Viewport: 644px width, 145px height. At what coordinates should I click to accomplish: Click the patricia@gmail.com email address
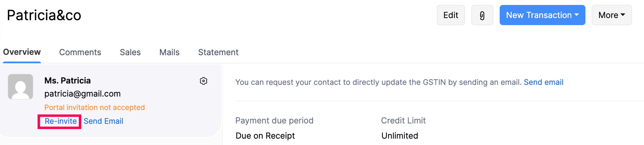(x=83, y=94)
